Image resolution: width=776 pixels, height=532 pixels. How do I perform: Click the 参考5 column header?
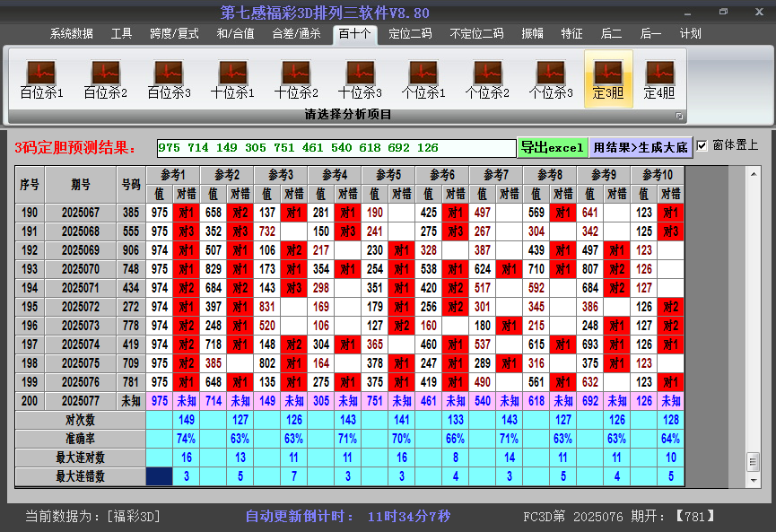[388, 175]
